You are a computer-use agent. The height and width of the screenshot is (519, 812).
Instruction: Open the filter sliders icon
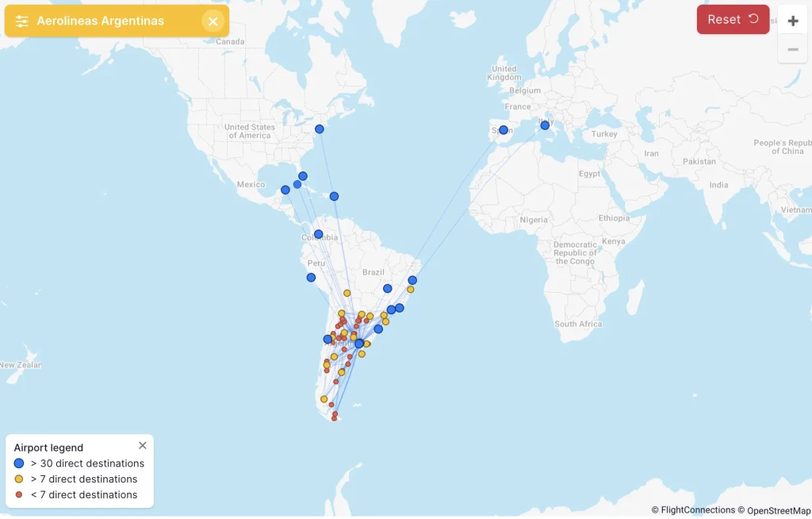click(21, 21)
